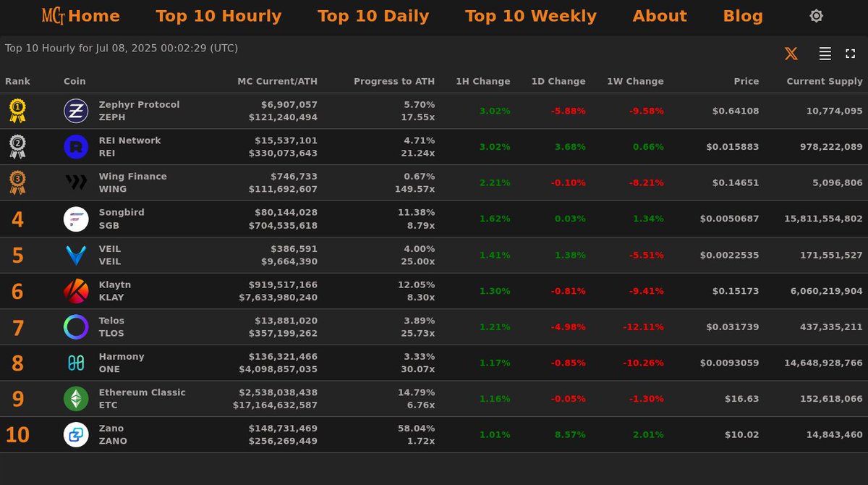
Task: Sort by Progress to ATH header
Action: click(394, 82)
